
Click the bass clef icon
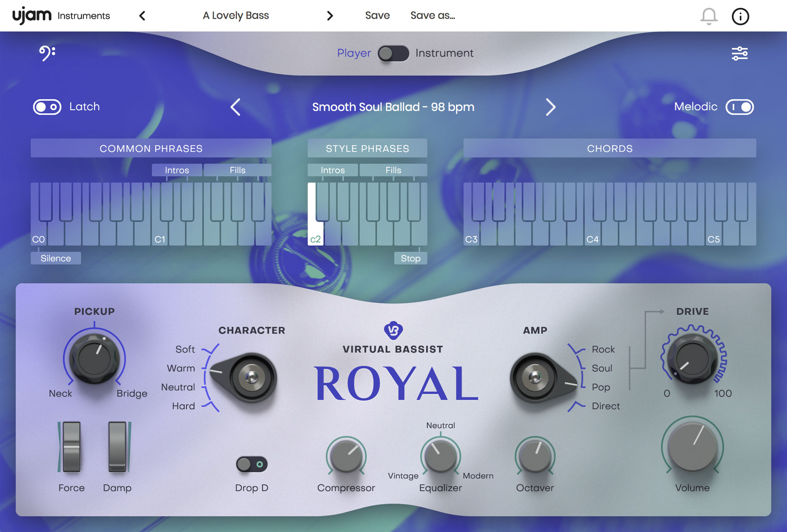point(47,53)
